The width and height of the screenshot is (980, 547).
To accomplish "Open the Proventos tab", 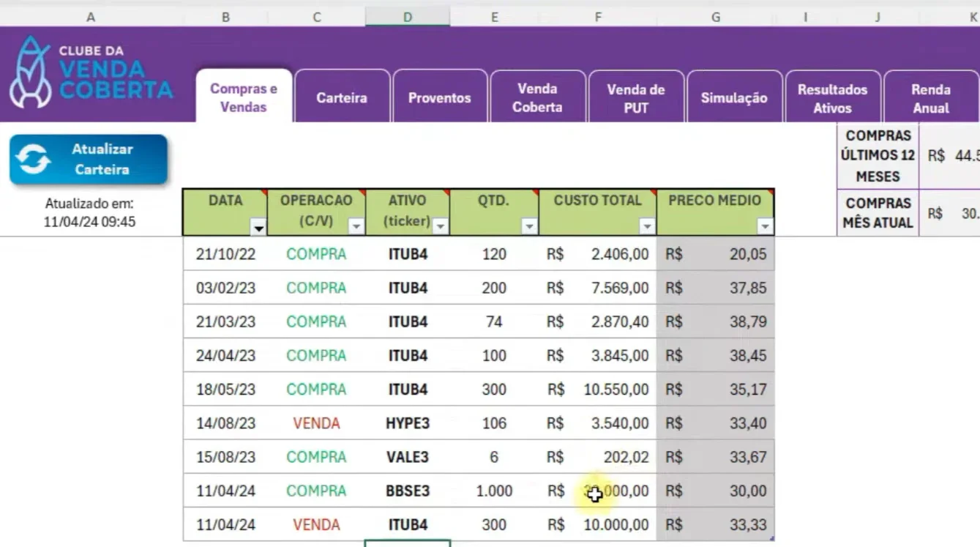I will (440, 96).
